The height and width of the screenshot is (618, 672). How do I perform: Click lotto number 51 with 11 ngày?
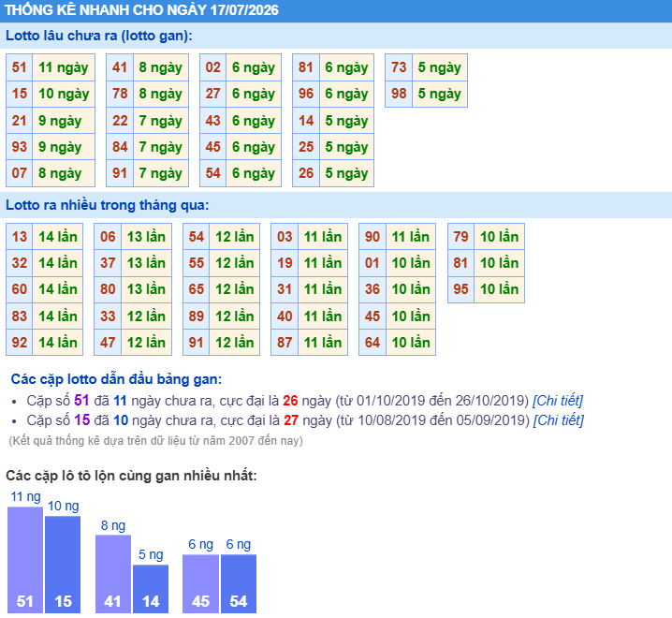click(20, 67)
